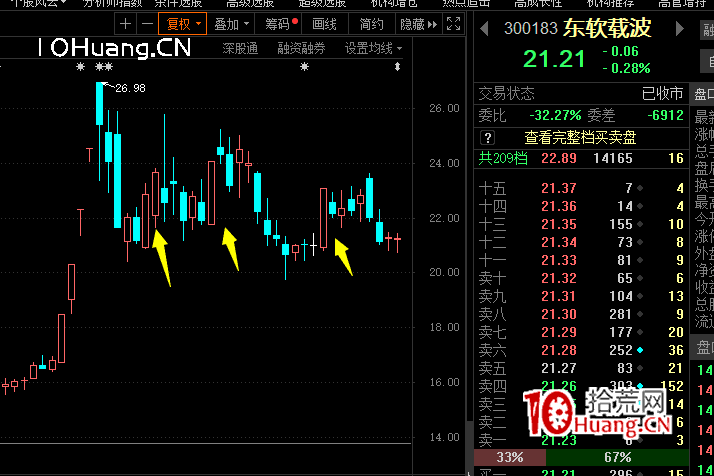
Task: Click the red 33% ratio bar
Action: click(x=510, y=457)
